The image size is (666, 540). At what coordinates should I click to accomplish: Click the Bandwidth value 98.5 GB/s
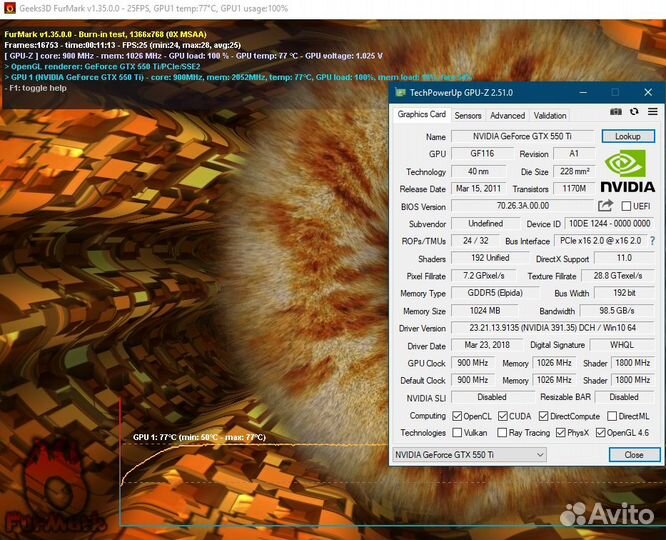tap(617, 311)
